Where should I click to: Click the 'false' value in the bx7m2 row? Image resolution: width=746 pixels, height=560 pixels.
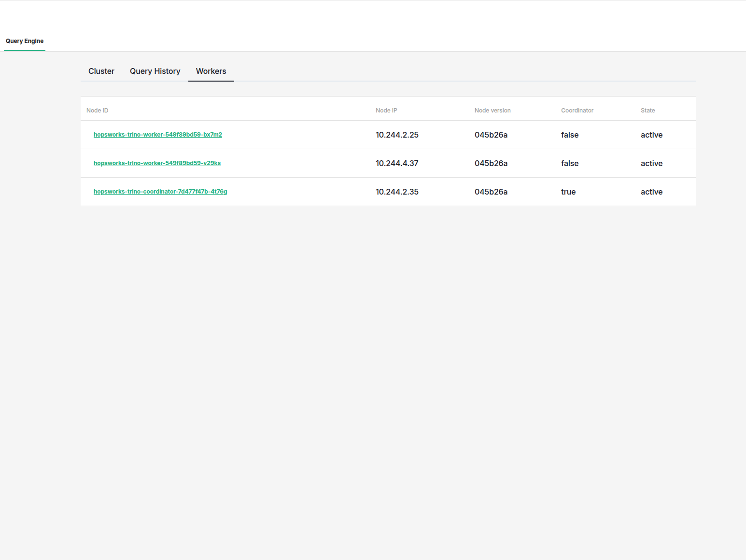coord(570,135)
